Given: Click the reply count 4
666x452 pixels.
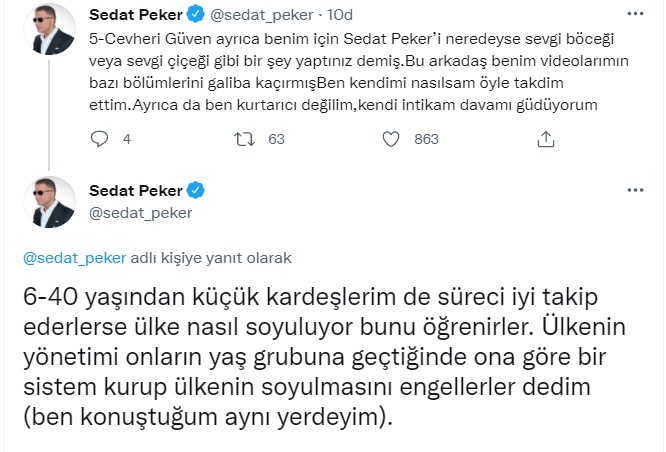Looking at the screenshot, I should pyautogui.click(x=127, y=139).
